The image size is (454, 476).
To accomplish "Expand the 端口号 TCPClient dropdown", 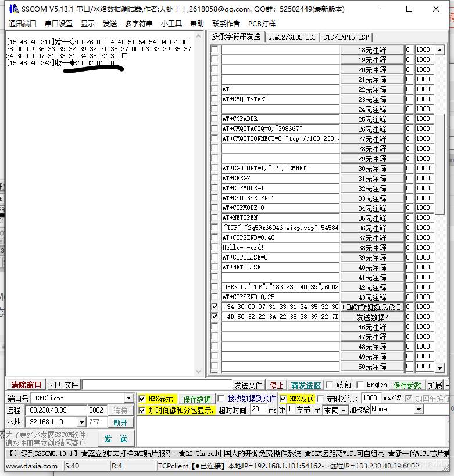I will (129, 398).
